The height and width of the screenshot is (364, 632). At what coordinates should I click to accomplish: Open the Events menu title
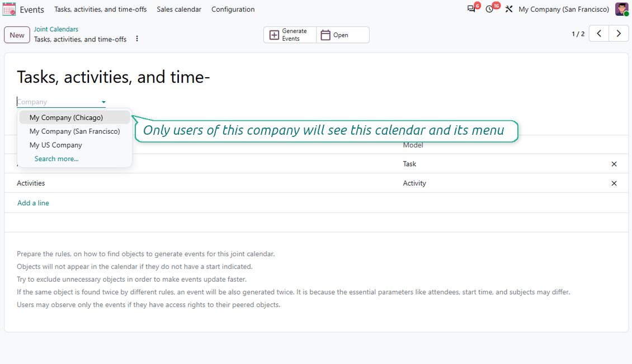(32, 10)
